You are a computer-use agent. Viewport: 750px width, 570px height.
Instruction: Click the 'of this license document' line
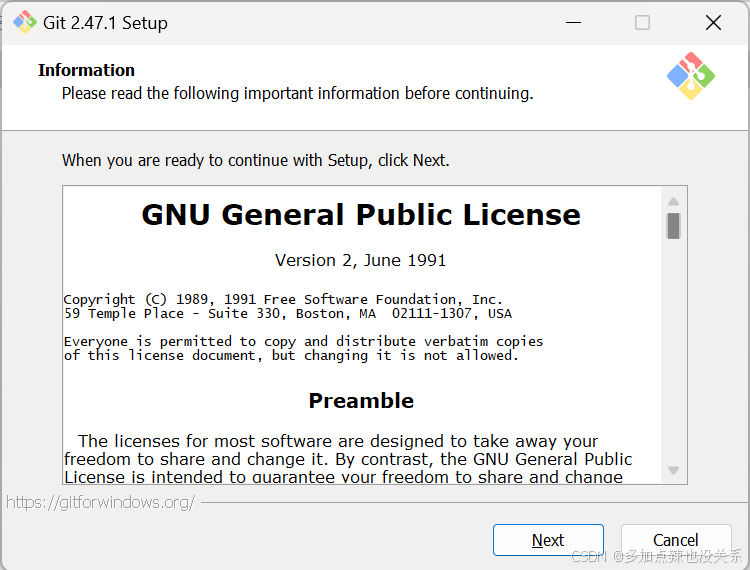pyautogui.click(x=291, y=356)
